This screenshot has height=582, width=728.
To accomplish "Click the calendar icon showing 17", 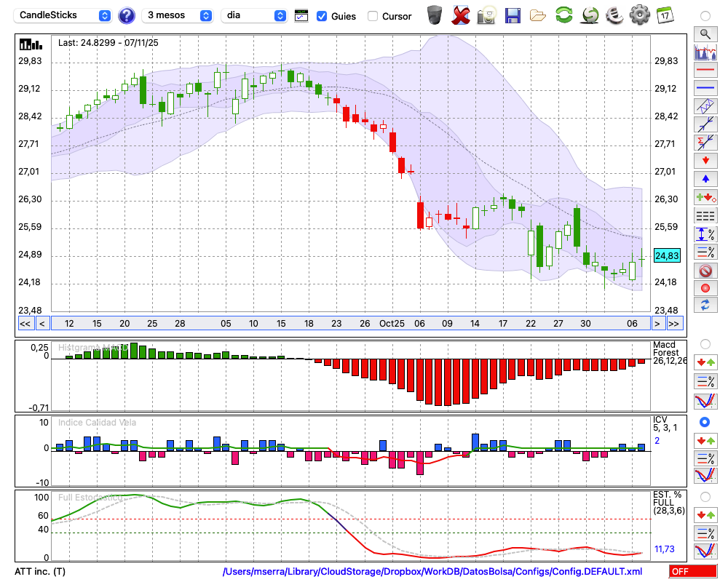I will click(665, 15).
